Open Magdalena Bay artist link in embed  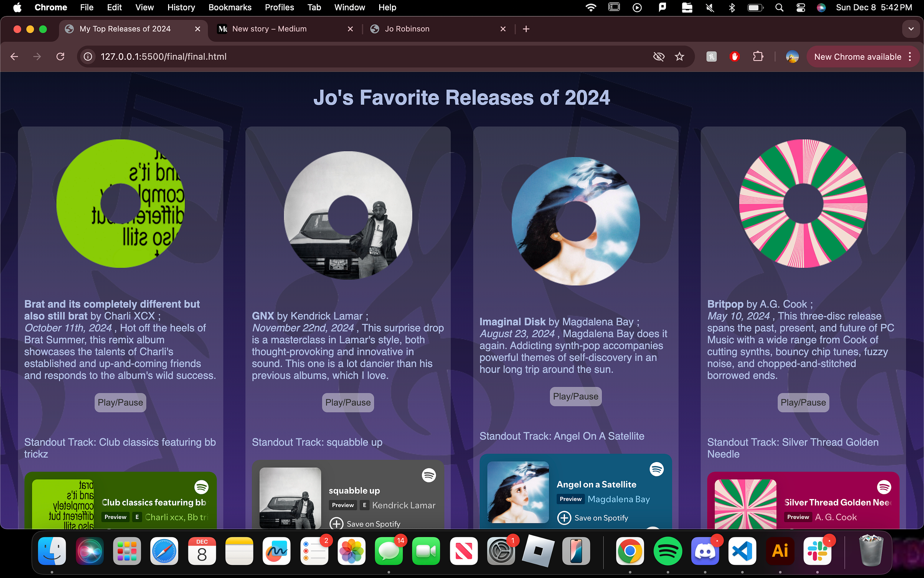618,499
